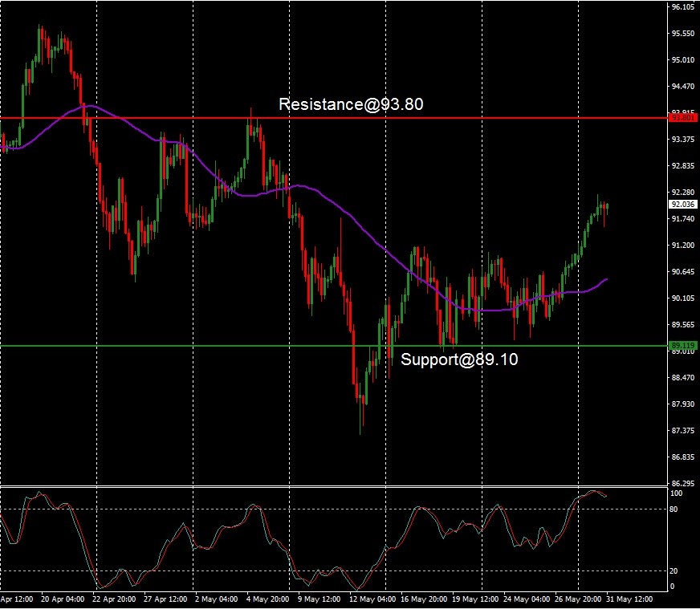Click the green 89.119 support price tag
The height and width of the screenshot is (609, 700).
(x=683, y=345)
